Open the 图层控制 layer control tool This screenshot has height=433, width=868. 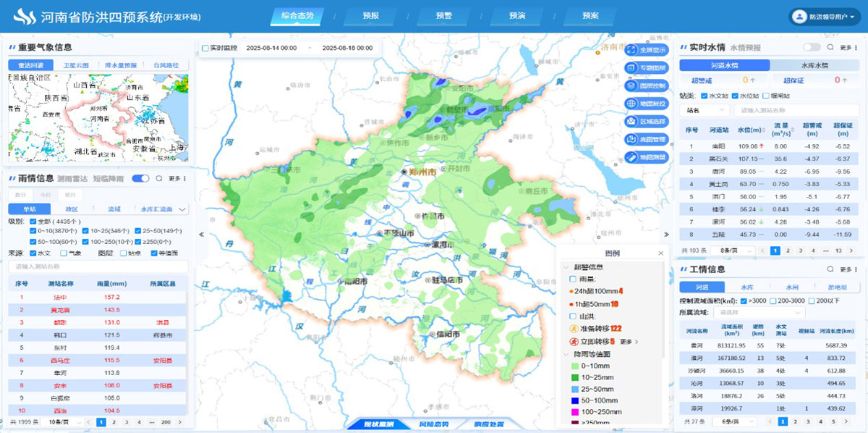[x=645, y=85]
